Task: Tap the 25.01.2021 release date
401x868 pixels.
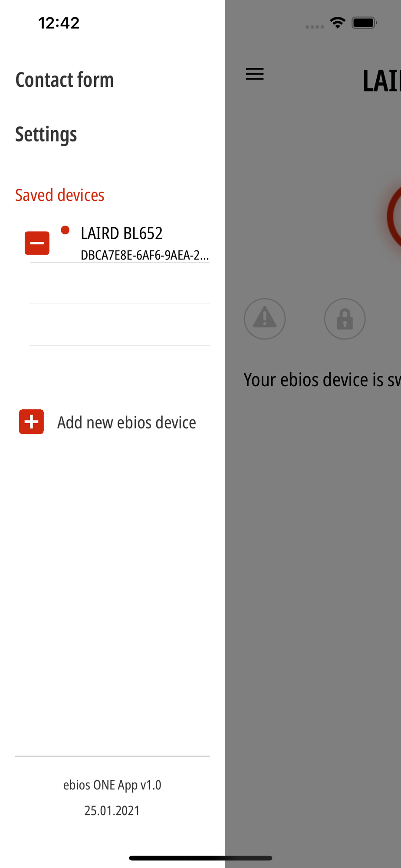Action: pyautogui.click(x=112, y=810)
